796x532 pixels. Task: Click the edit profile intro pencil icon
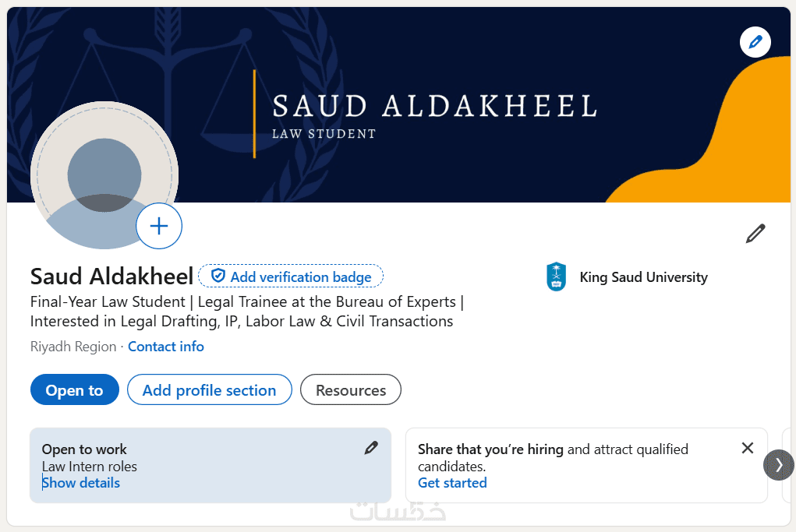click(x=755, y=233)
